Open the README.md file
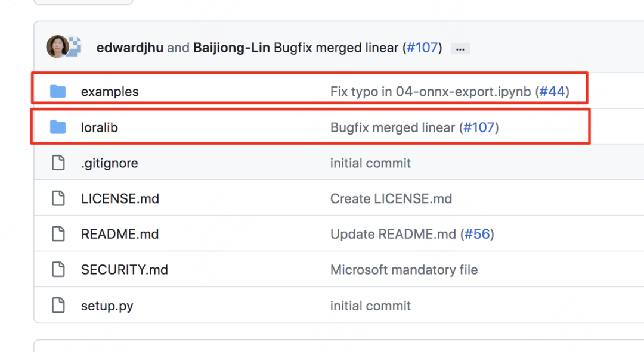 click(120, 234)
